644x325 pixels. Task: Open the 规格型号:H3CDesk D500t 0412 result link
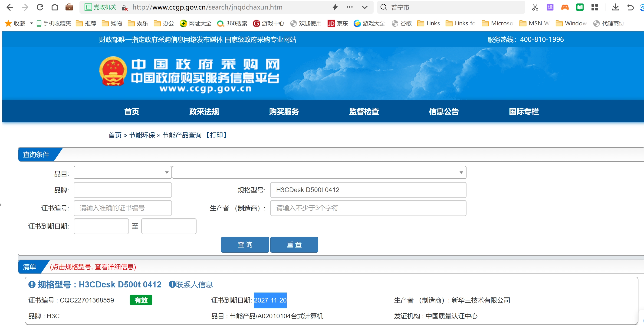click(95, 285)
